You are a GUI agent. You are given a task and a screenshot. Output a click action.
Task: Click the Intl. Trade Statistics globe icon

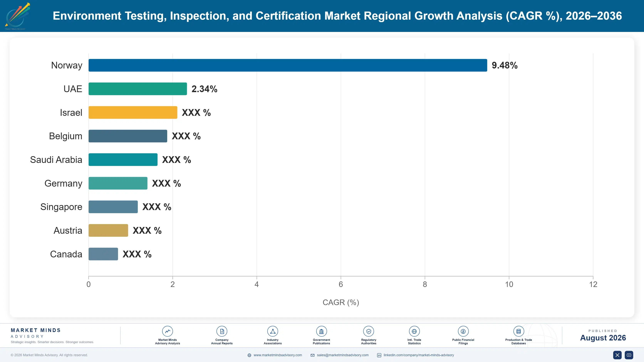(414, 331)
